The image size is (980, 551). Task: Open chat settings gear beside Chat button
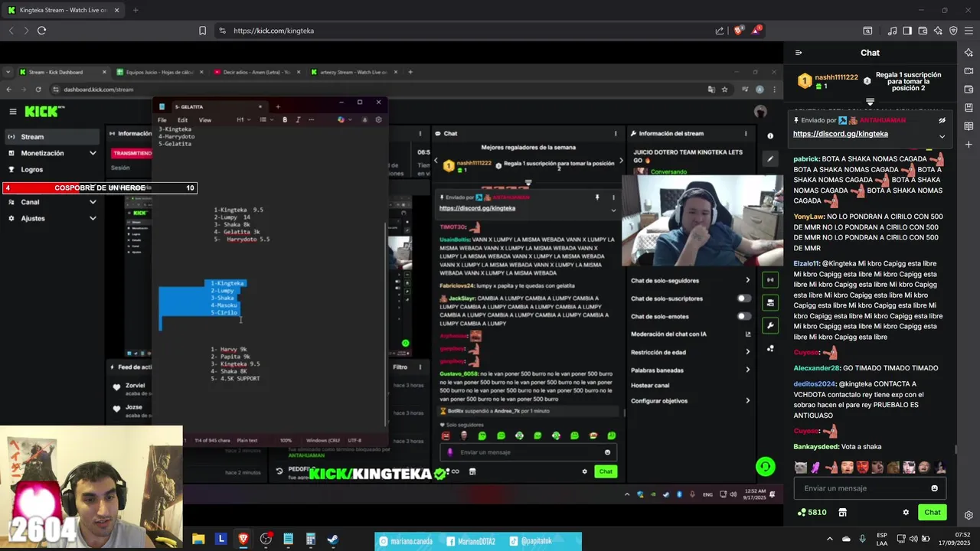(x=906, y=512)
